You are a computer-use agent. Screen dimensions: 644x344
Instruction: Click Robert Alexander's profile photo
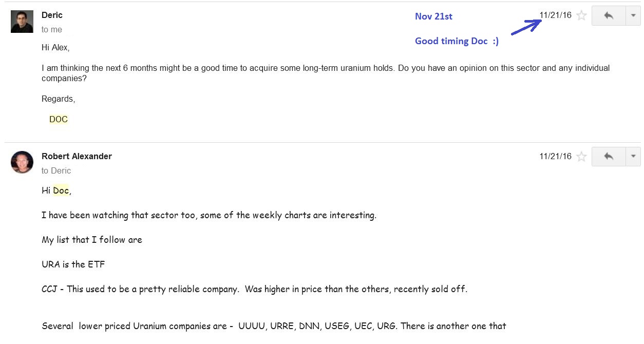(x=22, y=162)
